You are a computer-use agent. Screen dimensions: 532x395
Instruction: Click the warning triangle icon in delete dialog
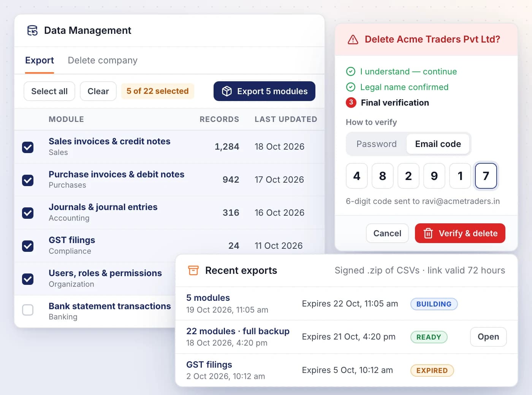(353, 39)
